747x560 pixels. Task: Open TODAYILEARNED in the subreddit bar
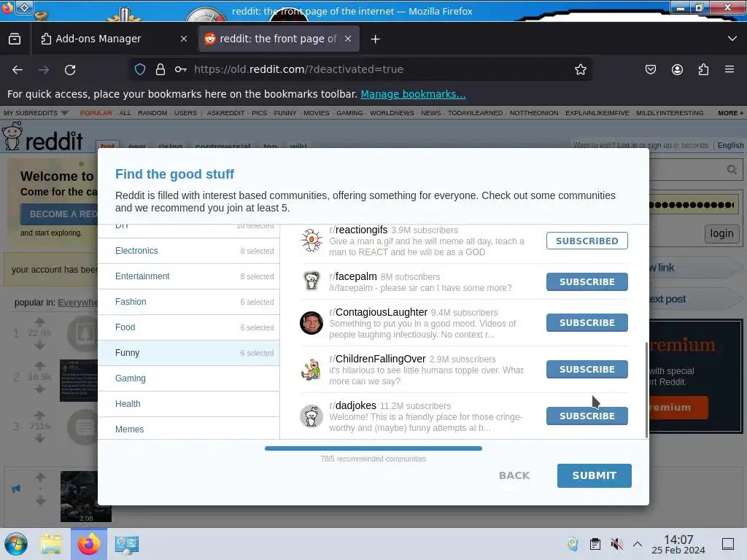click(x=475, y=113)
